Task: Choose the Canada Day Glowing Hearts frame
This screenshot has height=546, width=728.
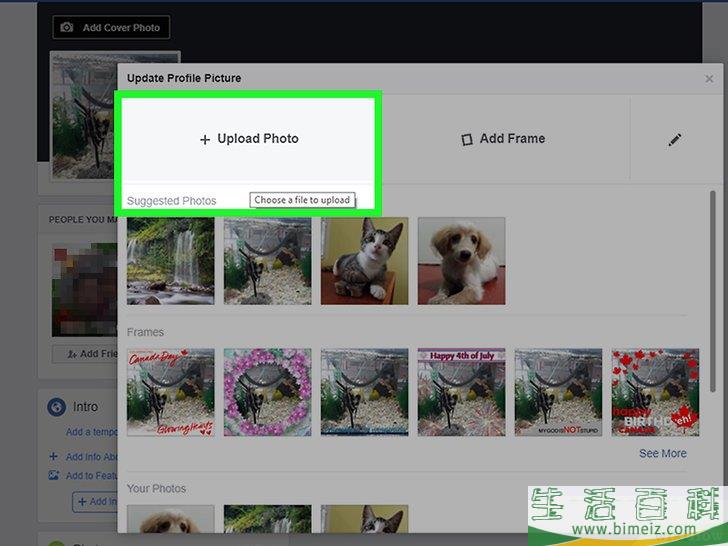Action: pos(171,392)
